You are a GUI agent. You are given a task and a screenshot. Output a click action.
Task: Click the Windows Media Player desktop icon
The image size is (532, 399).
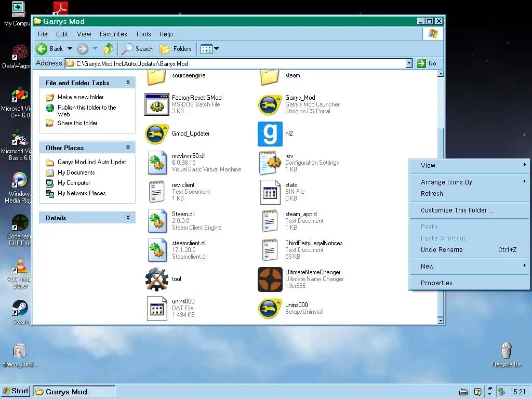click(20, 180)
